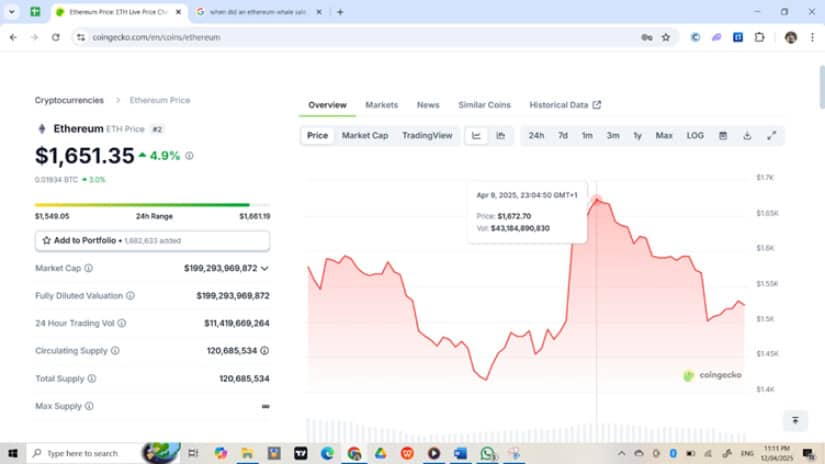825x464 pixels.
Task: Show hidden system tray icons
Action: click(621, 453)
